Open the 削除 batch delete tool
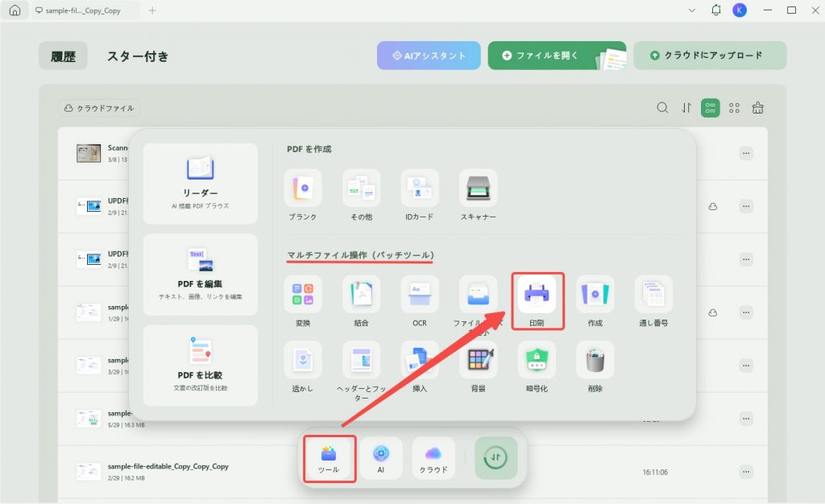The height and width of the screenshot is (504, 825). click(595, 360)
